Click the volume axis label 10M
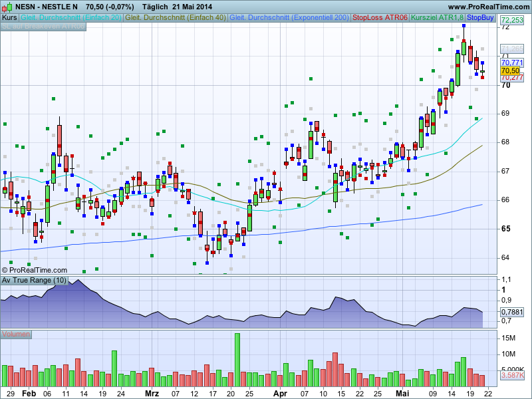The height and width of the screenshot is (399, 532). pyautogui.click(x=508, y=354)
